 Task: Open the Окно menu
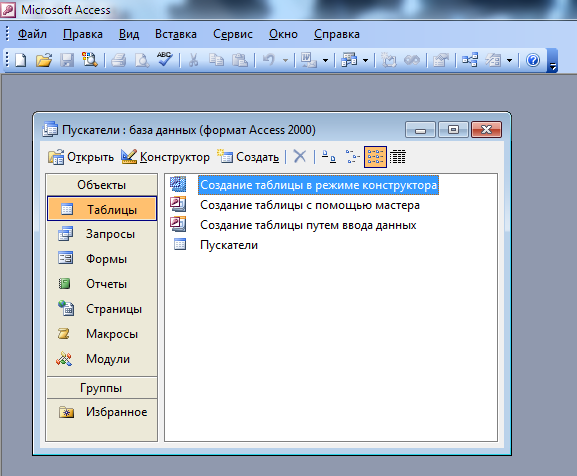283,34
